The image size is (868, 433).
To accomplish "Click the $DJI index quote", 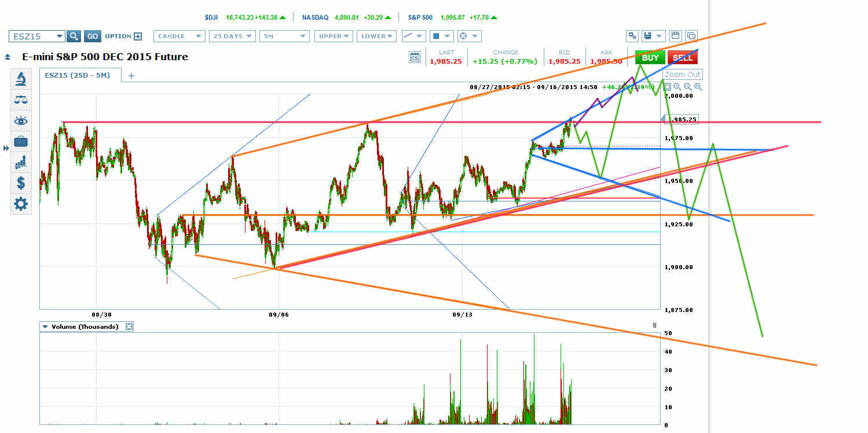I will [246, 17].
